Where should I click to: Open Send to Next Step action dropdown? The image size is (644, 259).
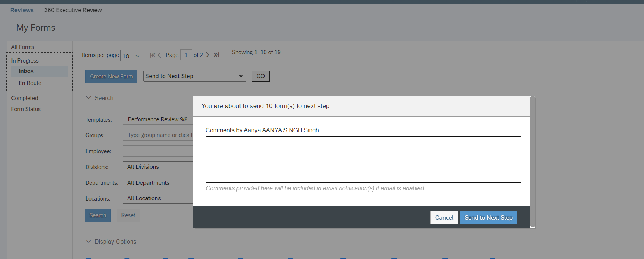point(195,76)
